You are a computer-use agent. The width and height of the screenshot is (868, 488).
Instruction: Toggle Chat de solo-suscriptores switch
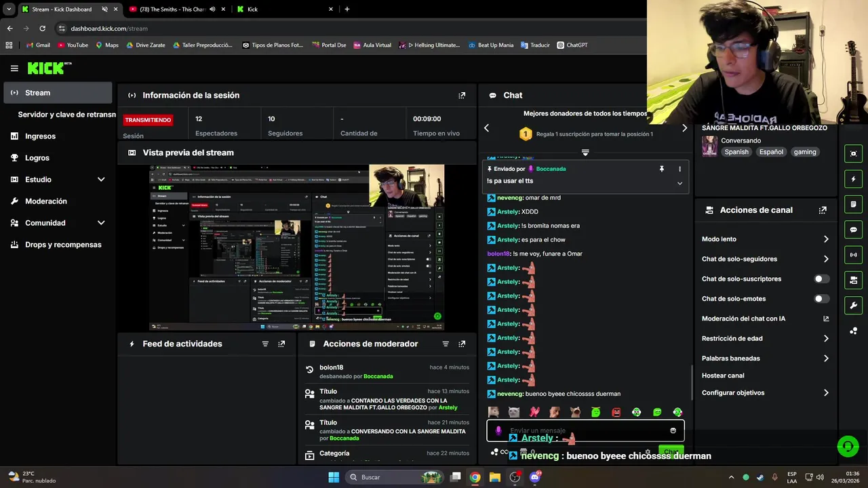(821, 279)
